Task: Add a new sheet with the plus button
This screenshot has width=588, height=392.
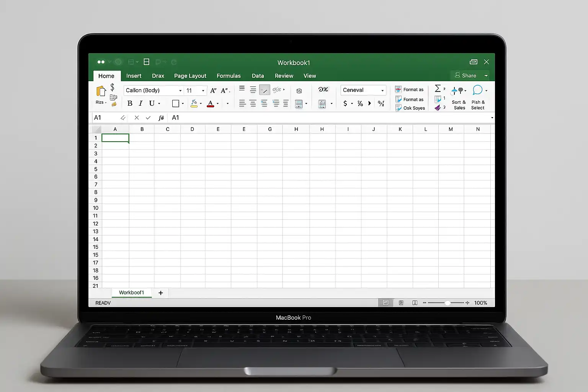Action: (x=161, y=293)
